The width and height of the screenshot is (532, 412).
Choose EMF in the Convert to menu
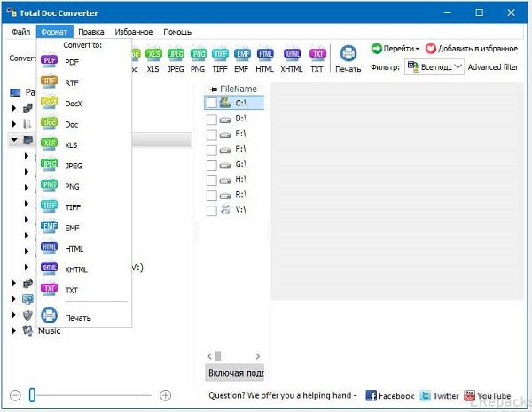click(84, 228)
